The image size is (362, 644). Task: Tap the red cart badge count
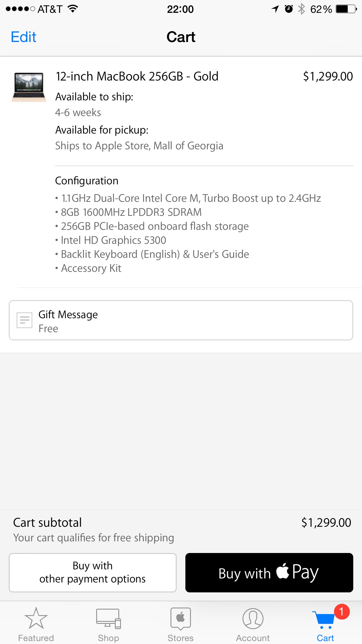[342, 612]
